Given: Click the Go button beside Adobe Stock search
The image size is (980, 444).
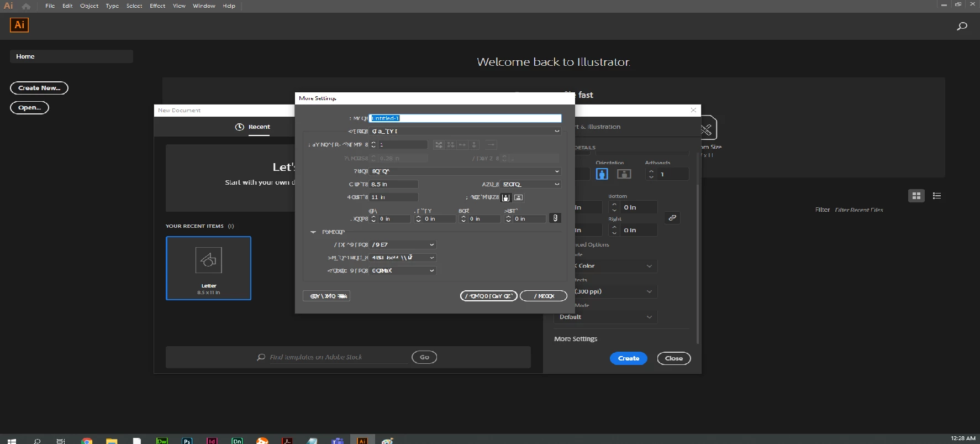Looking at the screenshot, I should [424, 357].
